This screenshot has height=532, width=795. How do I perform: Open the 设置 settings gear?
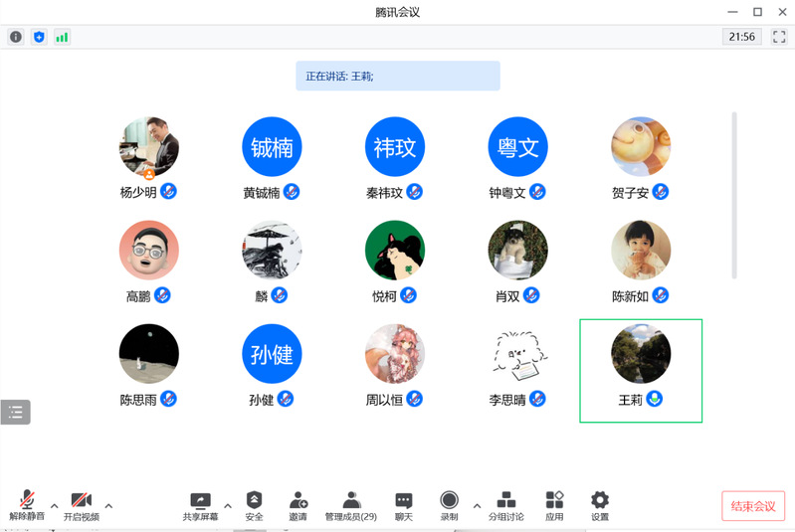[599, 501]
